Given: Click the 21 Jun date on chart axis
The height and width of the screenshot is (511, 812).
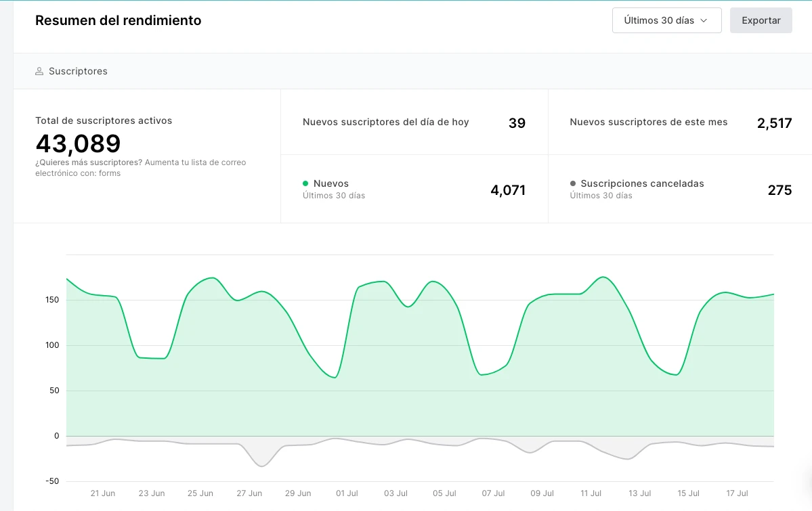Looking at the screenshot, I should 103,493.
